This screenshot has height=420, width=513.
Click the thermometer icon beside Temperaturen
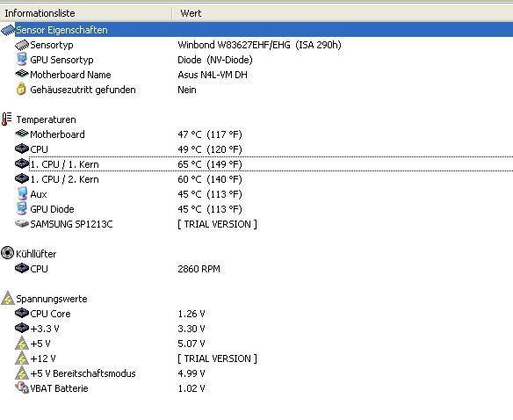tap(6, 119)
